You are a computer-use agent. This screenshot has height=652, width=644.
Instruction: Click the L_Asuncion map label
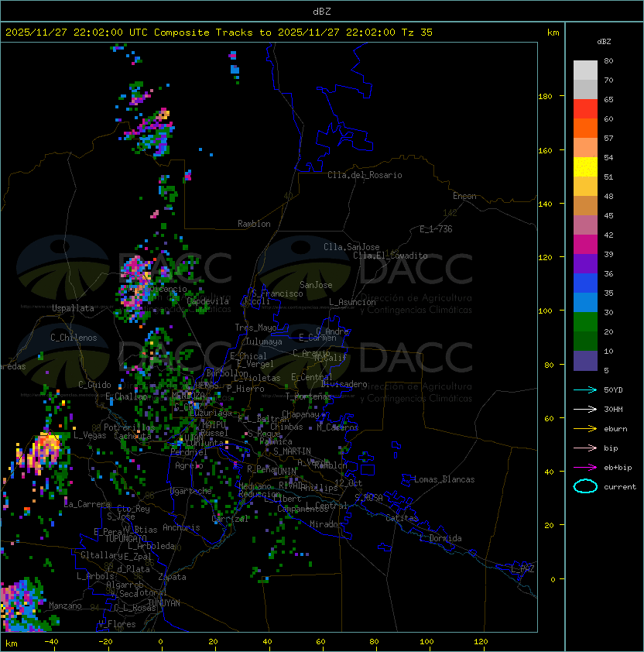pos(352,302)
